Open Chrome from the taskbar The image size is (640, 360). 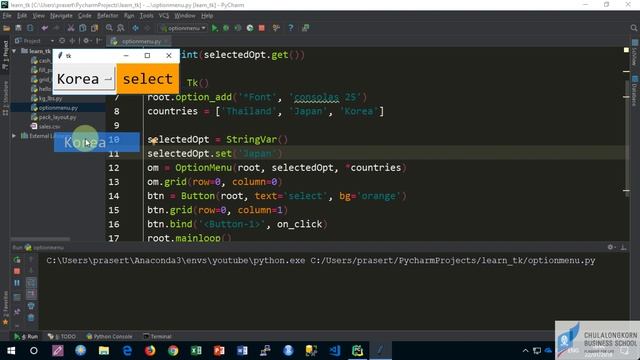pos(173,350)
